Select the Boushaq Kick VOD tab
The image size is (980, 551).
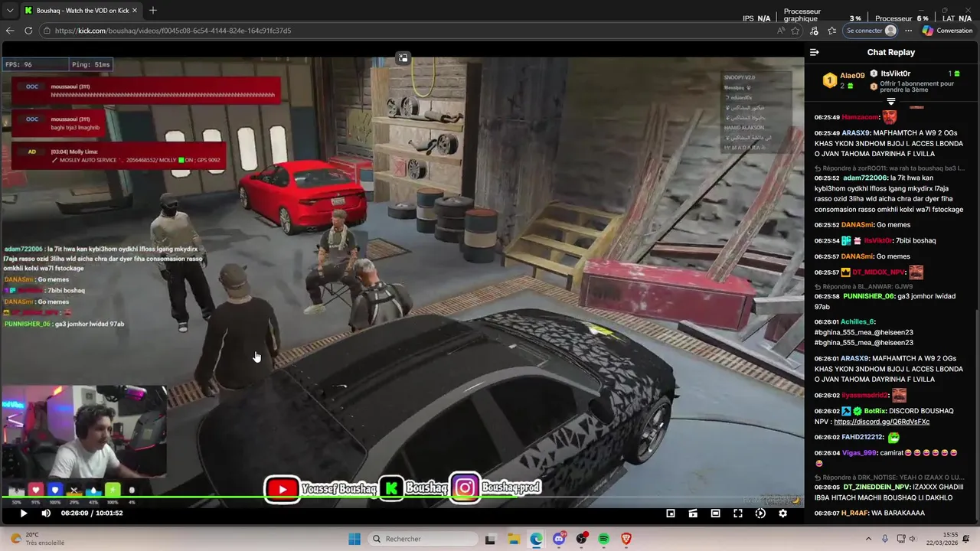coord(80,11)
